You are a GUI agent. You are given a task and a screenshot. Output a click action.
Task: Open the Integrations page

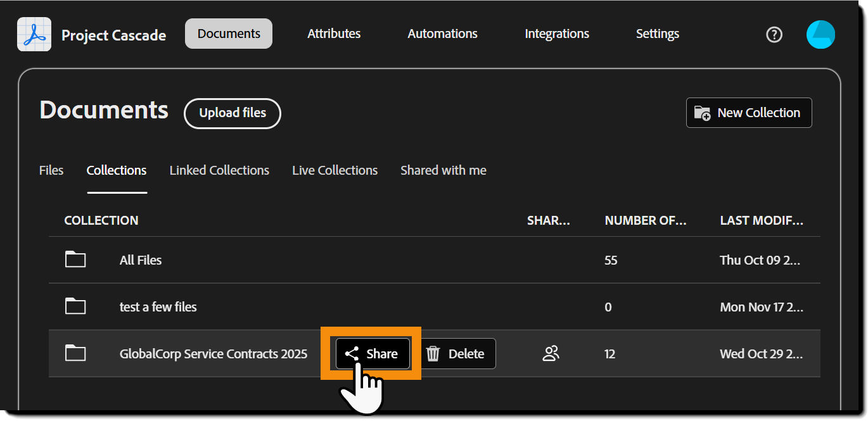tap(557, 34)
